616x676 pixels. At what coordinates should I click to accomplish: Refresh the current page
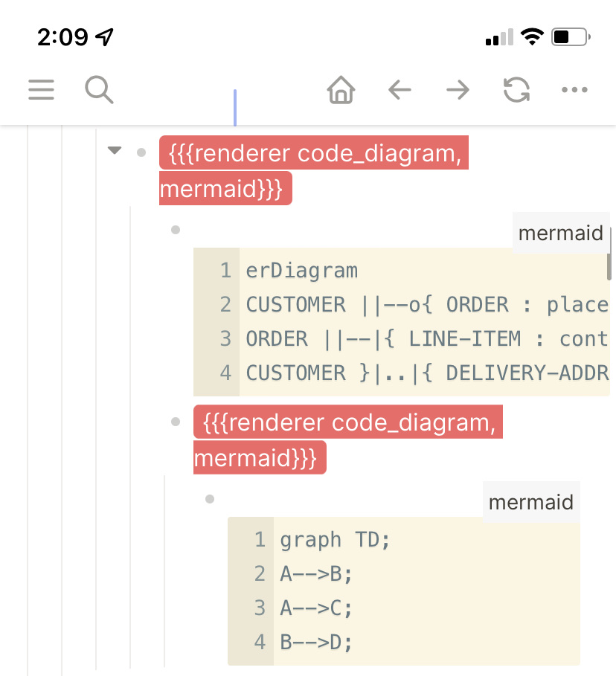pyautogui.click(x=516, y=90)
